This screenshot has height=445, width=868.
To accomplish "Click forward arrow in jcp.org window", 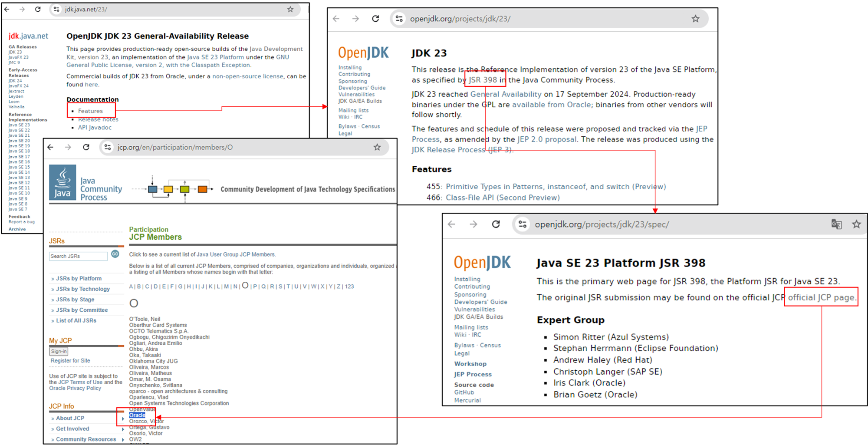I will (x=68, y=147).
